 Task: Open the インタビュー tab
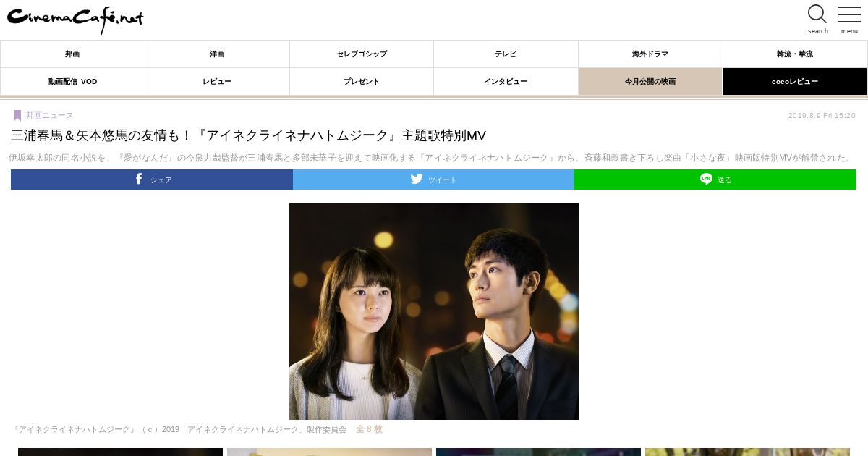(506, 82)
